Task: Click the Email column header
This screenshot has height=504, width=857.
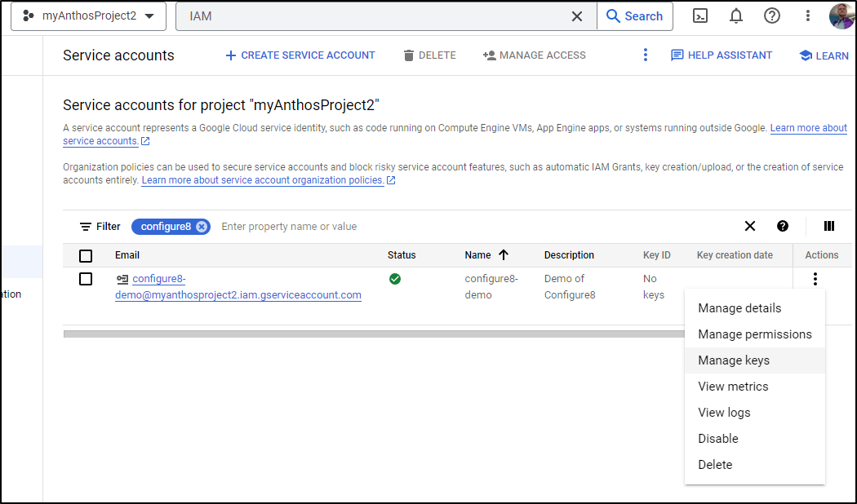Action: 127,255
